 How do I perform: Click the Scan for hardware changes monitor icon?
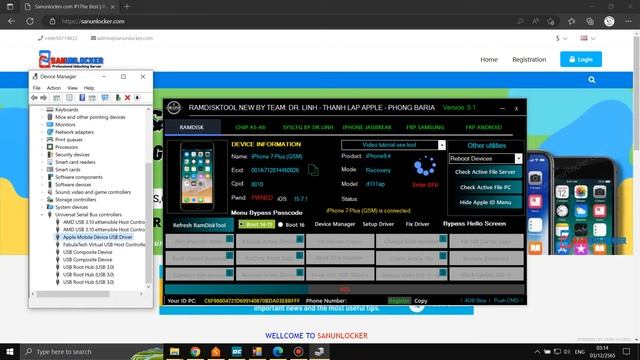coord(105,98)
